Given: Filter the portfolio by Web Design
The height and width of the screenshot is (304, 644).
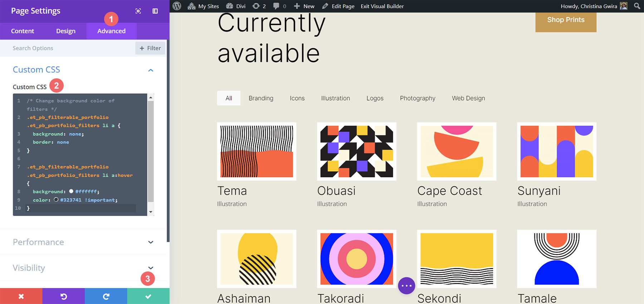Looking at the screenshot, I should (x=468, y=98).
